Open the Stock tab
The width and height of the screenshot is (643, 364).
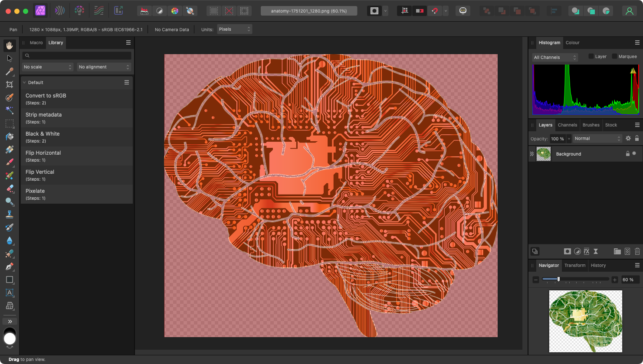point(611,125)
